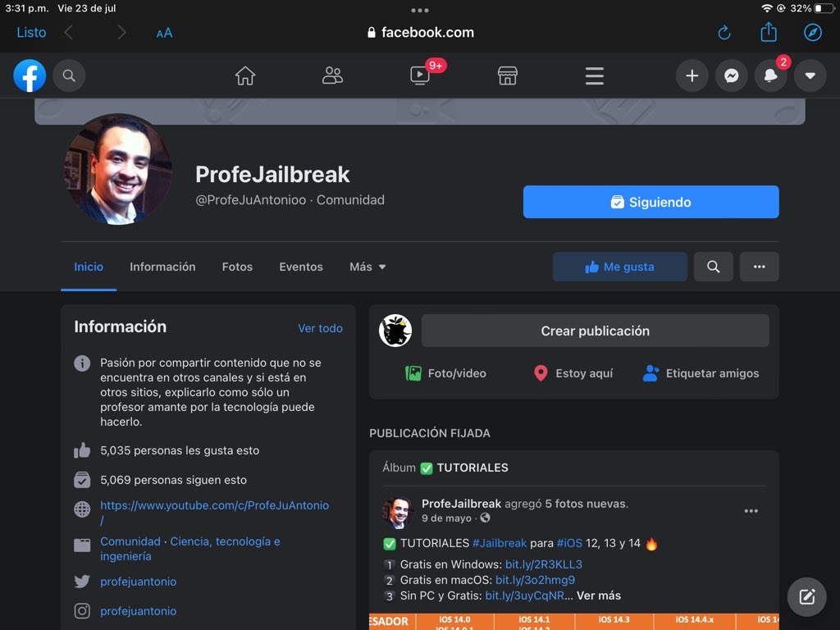The image size is (840, 630).
Task: Click the post author's small avatar
Action: point(399,512)
